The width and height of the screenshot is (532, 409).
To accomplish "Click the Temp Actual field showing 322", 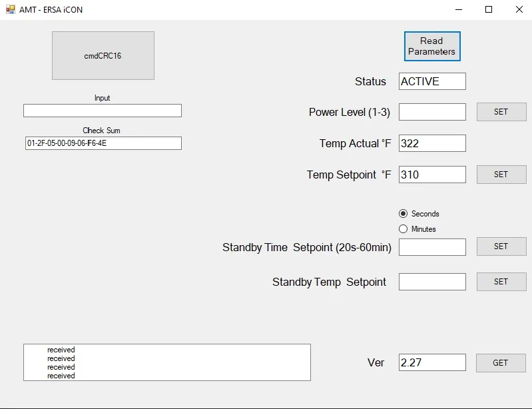I will (432, 143).
